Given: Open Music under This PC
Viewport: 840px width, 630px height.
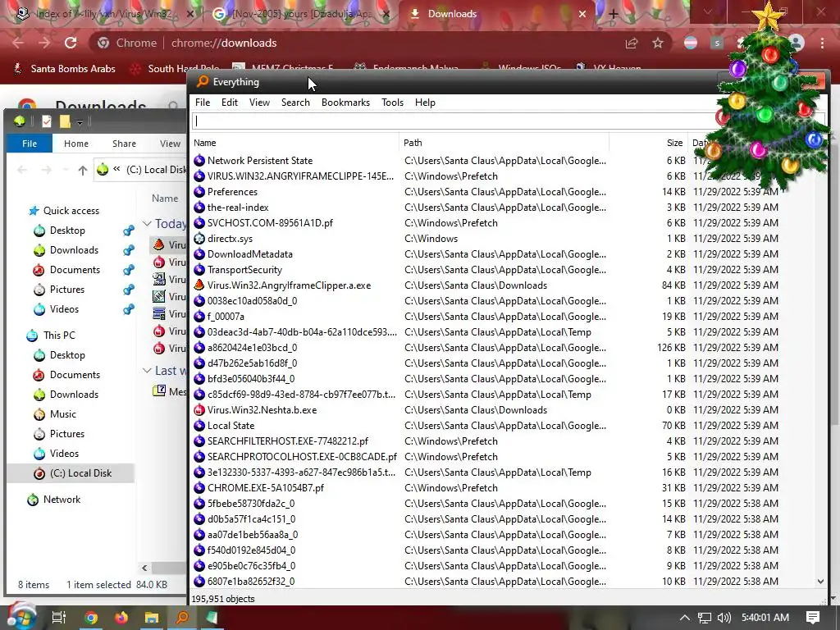Looking at the screenshot, I should (62, 414).
